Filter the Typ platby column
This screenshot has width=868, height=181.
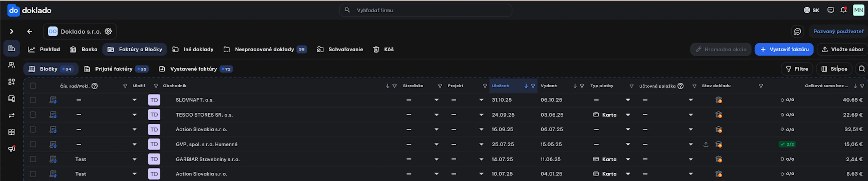coord(631,86)
